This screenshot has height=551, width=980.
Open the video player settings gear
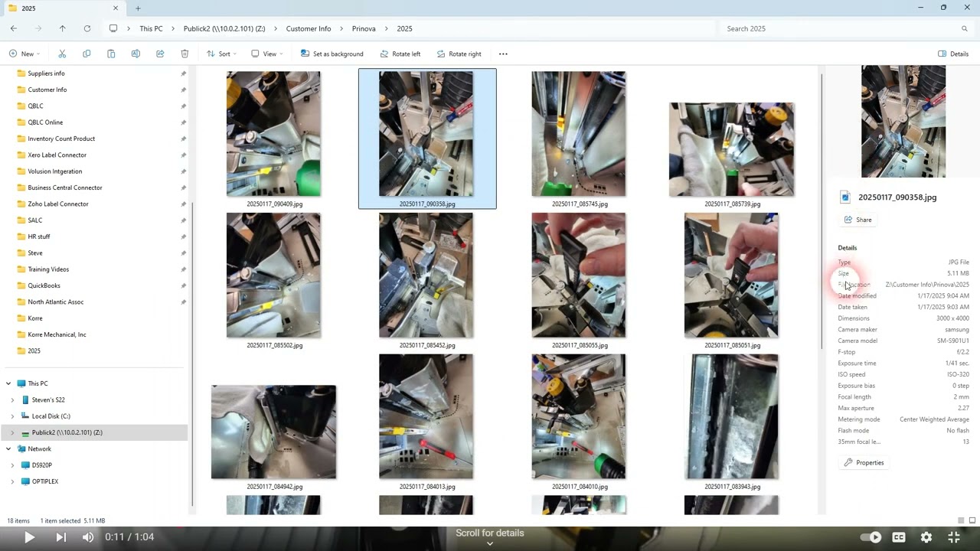926,537
